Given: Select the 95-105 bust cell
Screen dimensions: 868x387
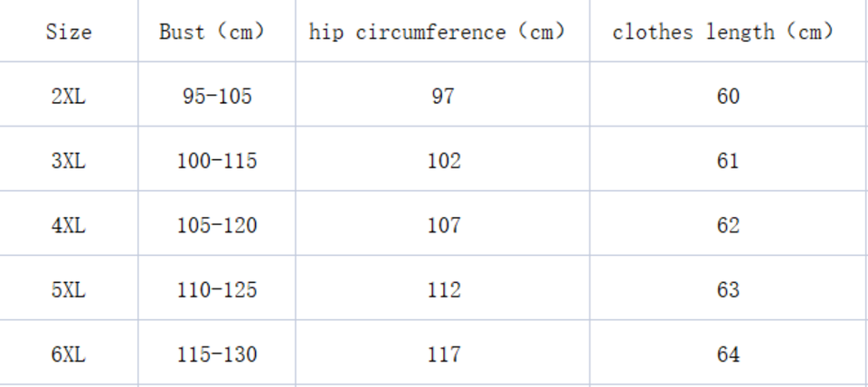Looking at the screenshot, I should [216, 96].
